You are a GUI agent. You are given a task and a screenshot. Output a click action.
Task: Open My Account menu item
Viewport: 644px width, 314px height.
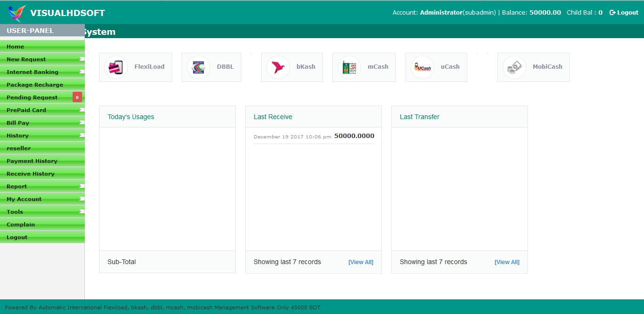click(x=42, y=199)
